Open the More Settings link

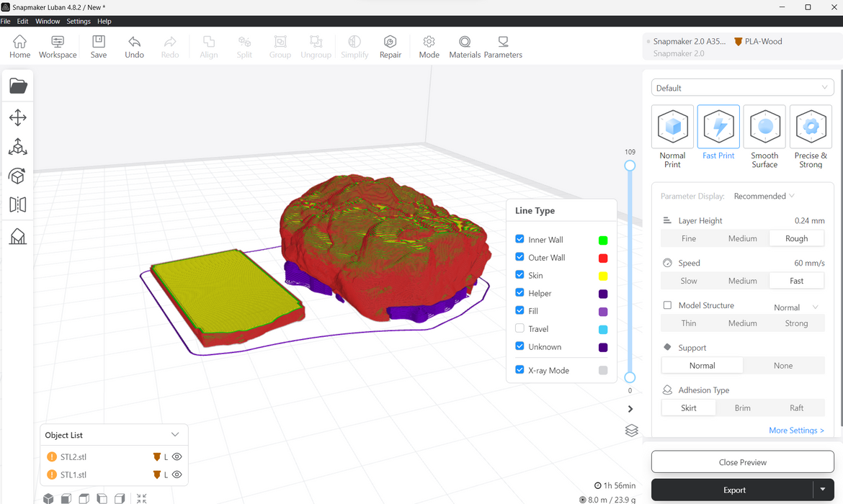pos(796,431)
